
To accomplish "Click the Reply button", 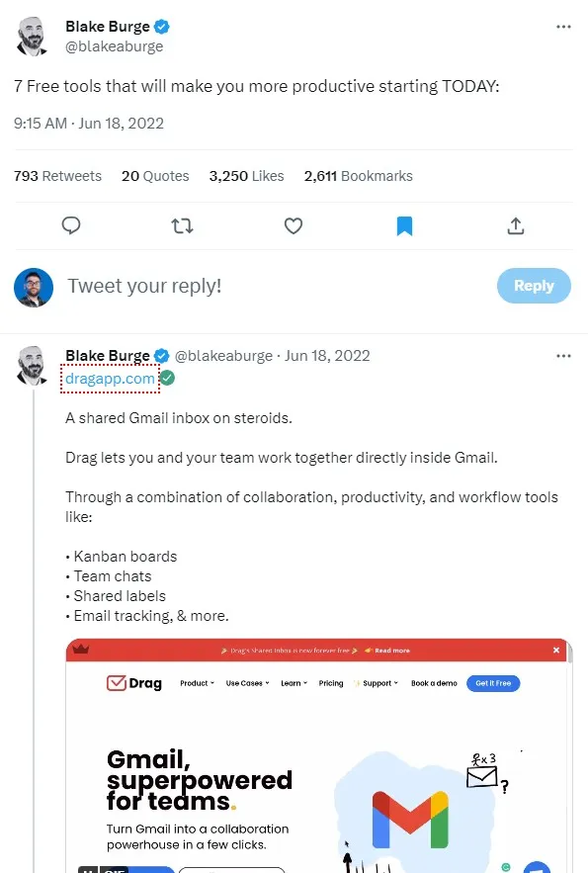I will (x=534, y=285).
